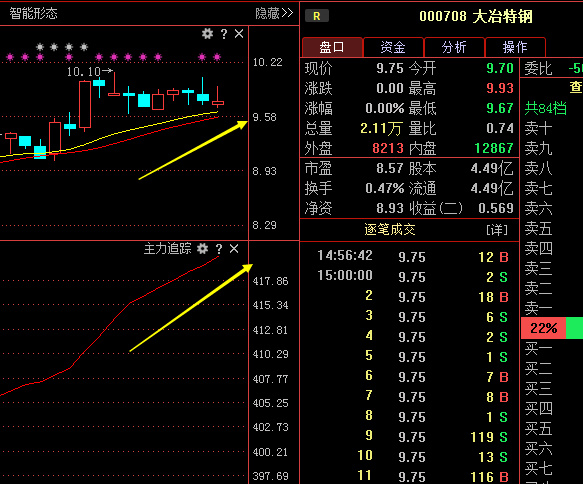Open the 操作 tab
583x484 pixels.
click(515, 47)
